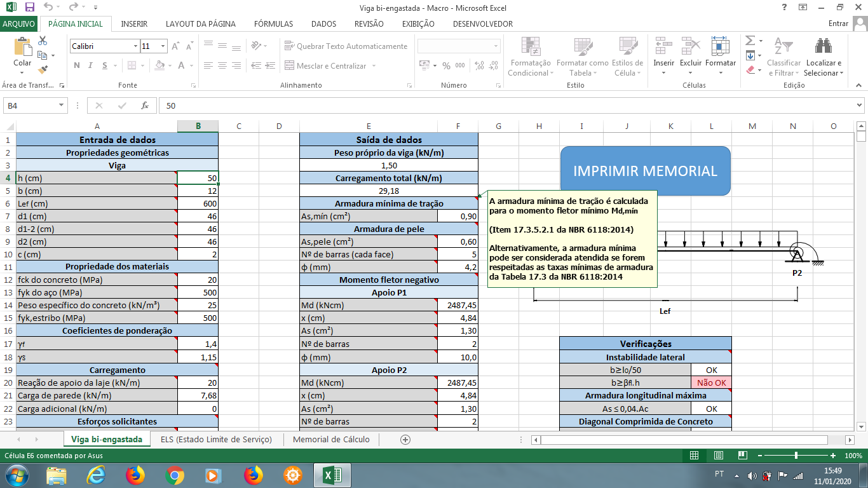Click the increase indent icon
Screen dimensions: 868x488
pos(271,65)
